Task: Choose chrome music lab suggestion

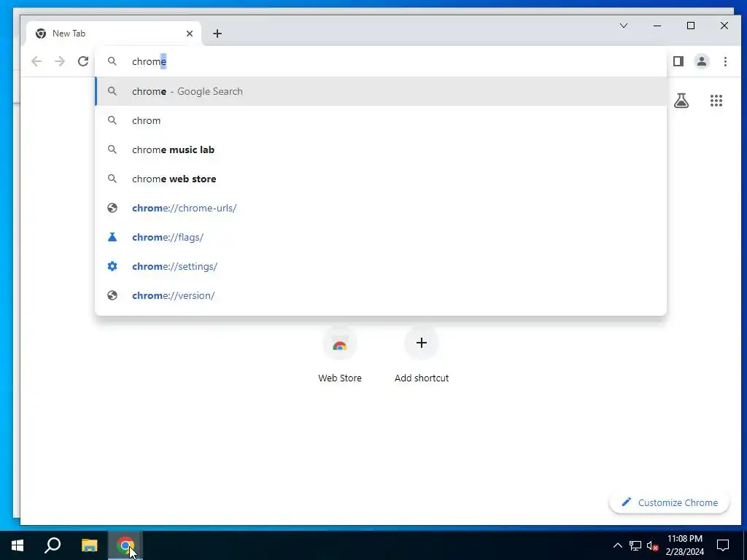Action: point(380,149)
